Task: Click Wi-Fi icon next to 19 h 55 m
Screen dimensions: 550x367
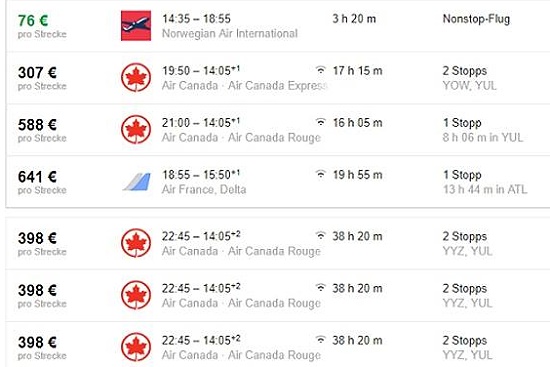Action: [321, 174]
